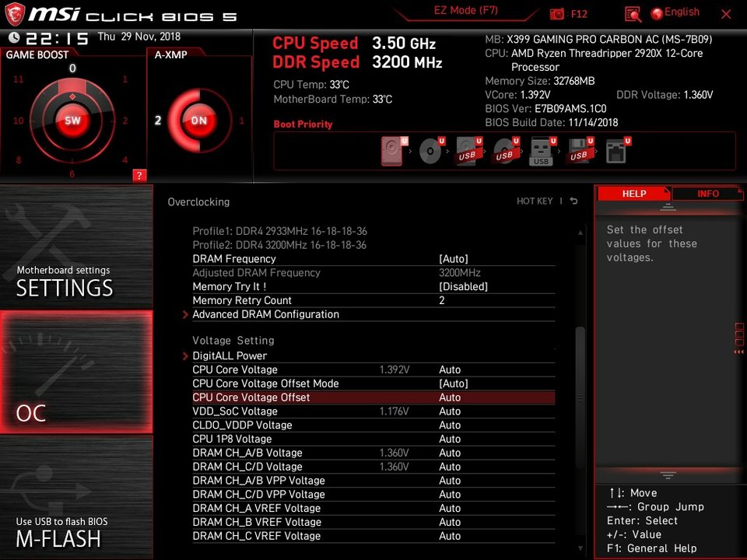Toggle the A-XMP ON button
This screenshot has height=560, width=747.
coord(199,121)
